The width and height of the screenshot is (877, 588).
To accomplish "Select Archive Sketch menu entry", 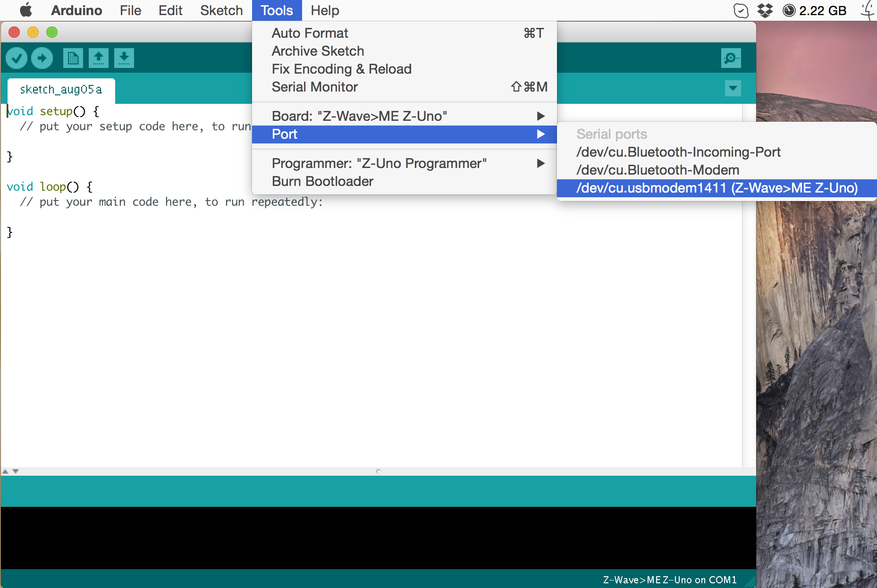I will pos(405,51).
